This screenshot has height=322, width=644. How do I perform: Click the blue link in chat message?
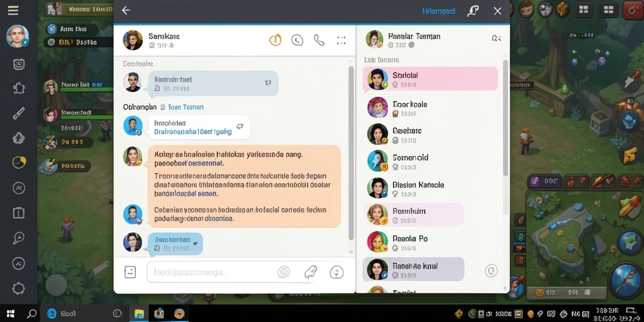(192, 132)
